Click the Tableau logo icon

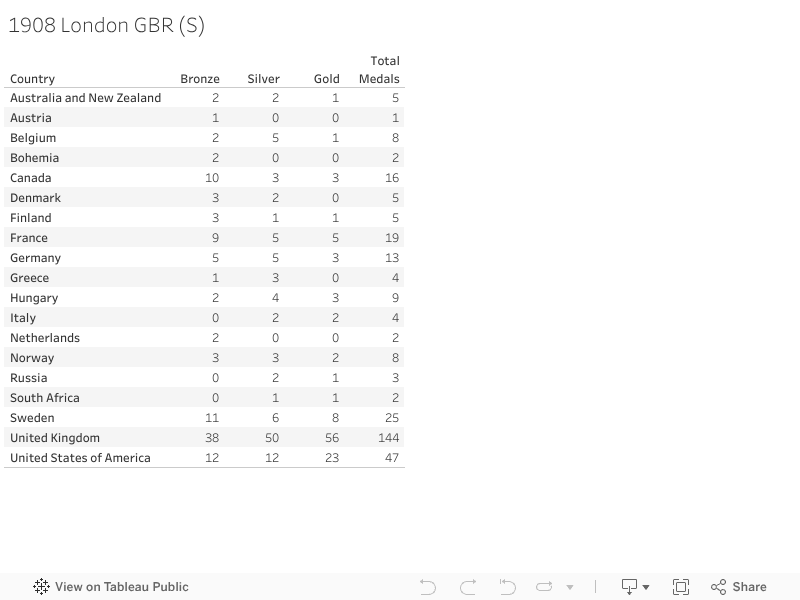tap(42, 587)
